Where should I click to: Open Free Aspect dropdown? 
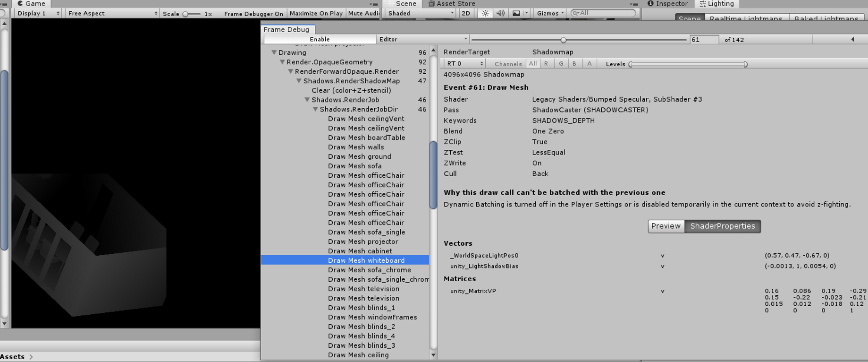pyautogui.click(x=112, y=13)
